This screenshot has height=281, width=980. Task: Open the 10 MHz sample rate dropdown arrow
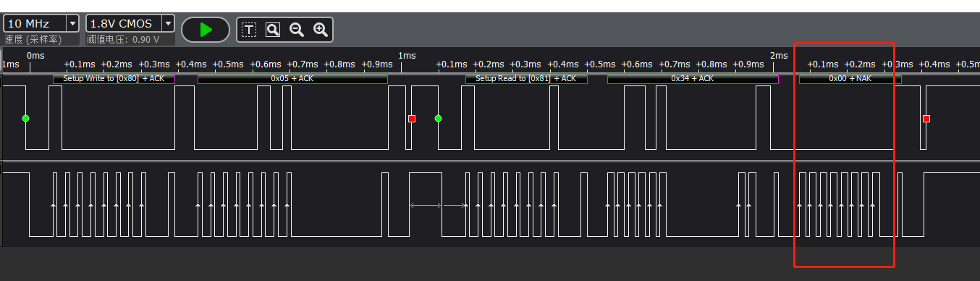coord(72,23)
